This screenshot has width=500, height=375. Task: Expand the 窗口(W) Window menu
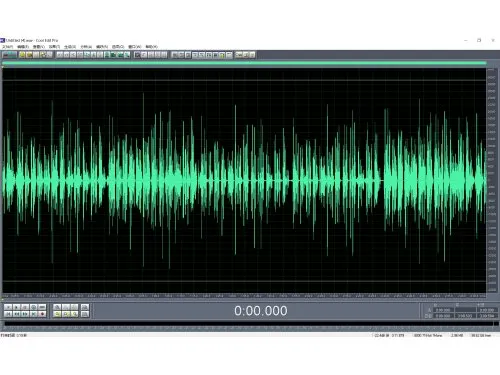coord(135,47)
